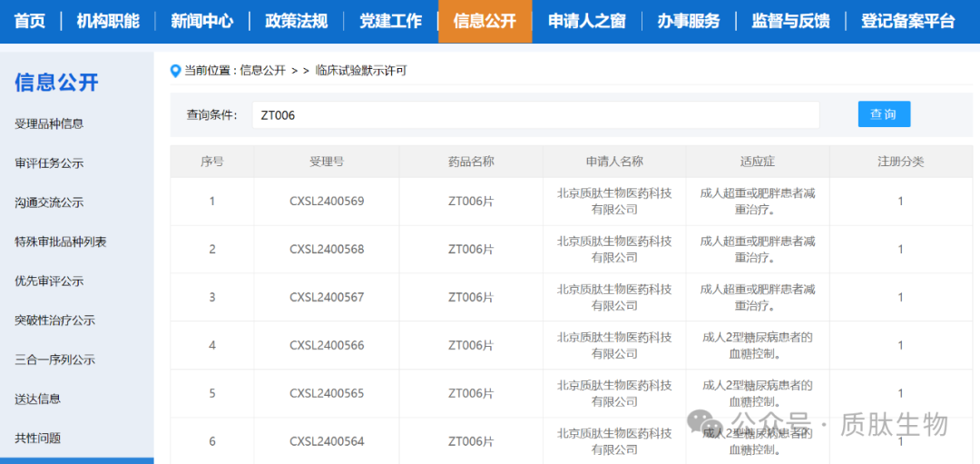Screen dimensions: 980x464
Task: Open 登记备案平台 in navigation bar
Action: tap(907, 21)
